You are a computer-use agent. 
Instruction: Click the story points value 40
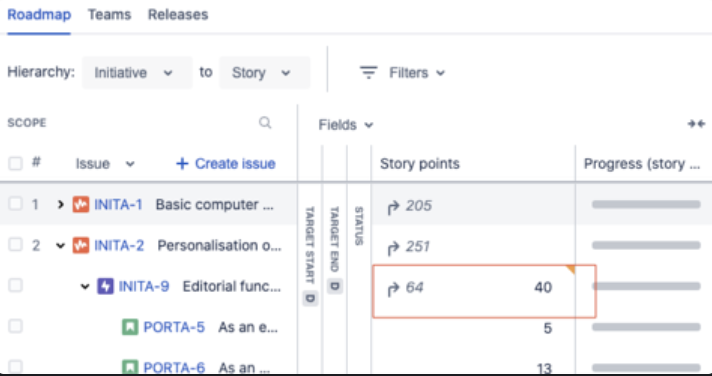click(x=543, y=287)
